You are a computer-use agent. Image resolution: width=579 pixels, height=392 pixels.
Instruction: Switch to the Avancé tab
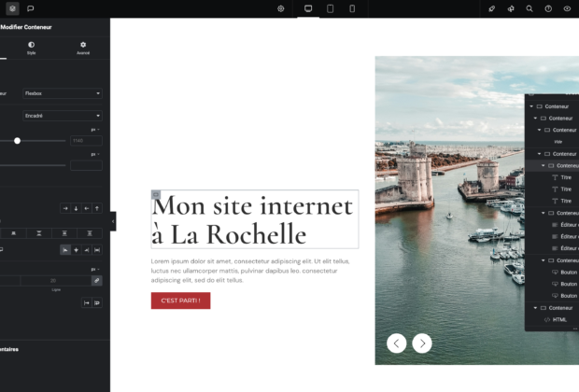tap(83, 48)
